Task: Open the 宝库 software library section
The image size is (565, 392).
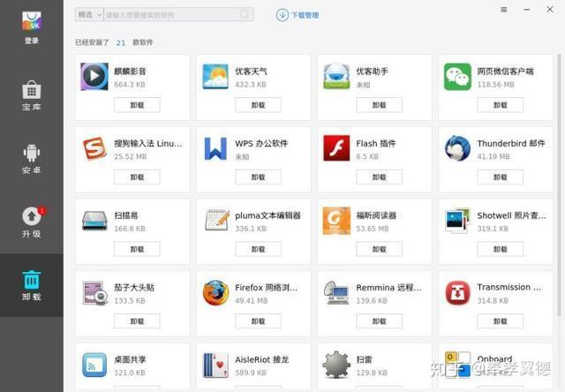Action: click(32, 95)
